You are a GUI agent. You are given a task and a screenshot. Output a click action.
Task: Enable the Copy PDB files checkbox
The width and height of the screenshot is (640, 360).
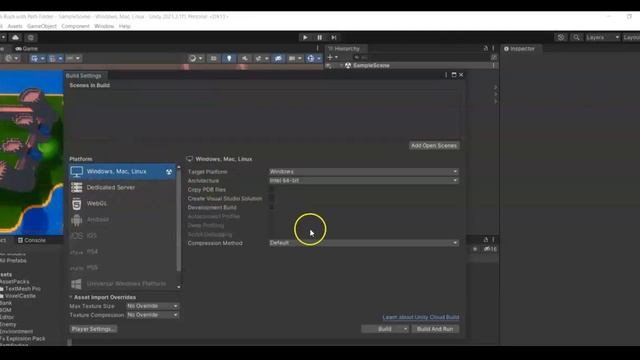[x=271, y=189]
